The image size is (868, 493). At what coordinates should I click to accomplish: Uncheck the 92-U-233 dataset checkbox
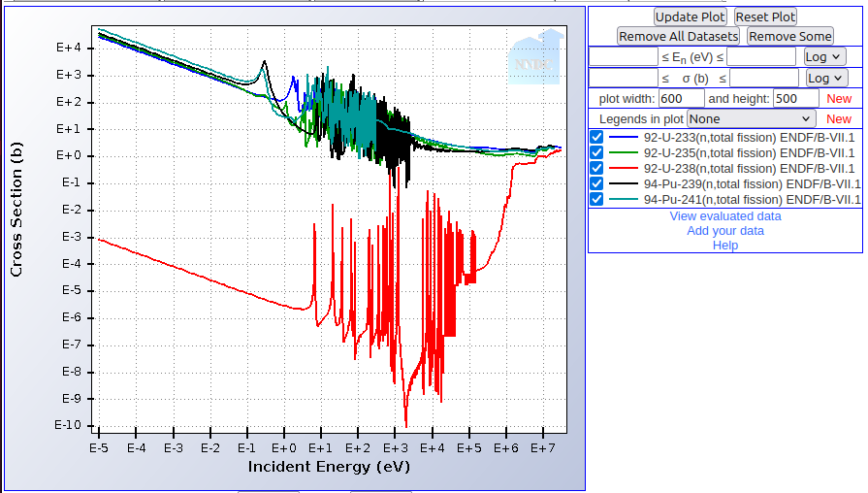[x=596, y=138]
